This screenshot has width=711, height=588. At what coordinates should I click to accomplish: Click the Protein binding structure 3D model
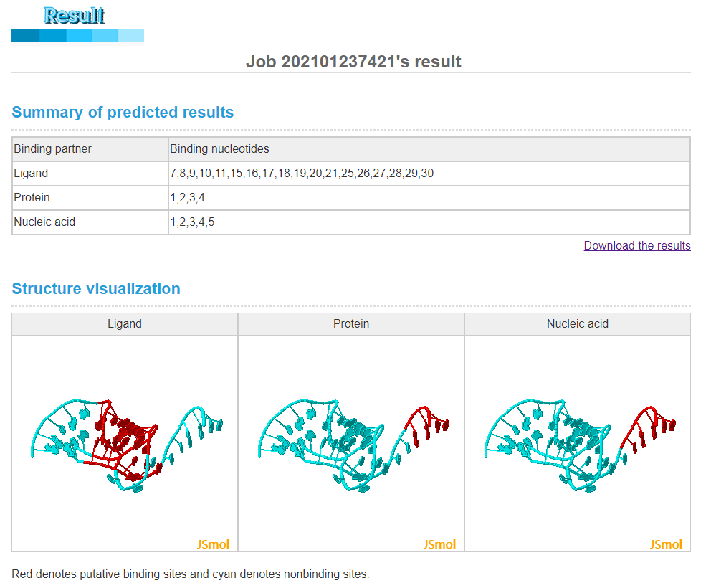353,447
